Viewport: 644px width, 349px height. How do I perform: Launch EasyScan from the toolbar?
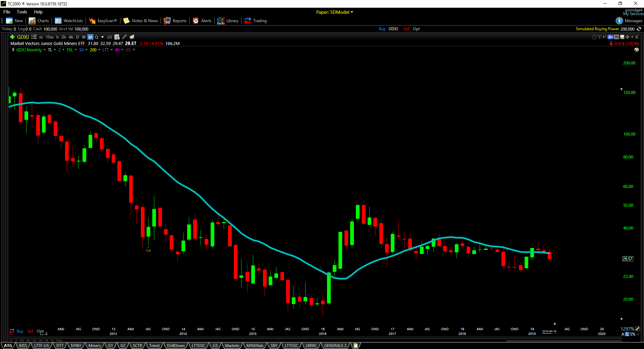pyautogui.click(x=103, y=21)
